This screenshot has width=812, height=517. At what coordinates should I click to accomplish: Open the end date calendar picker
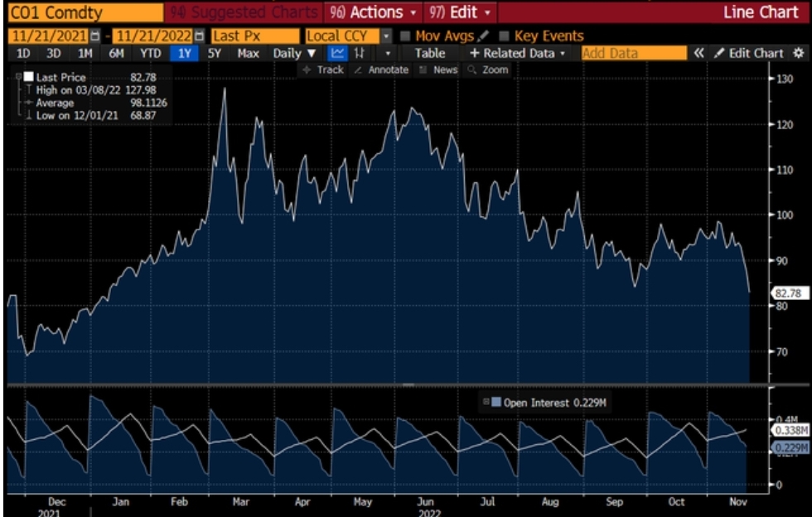199,36
